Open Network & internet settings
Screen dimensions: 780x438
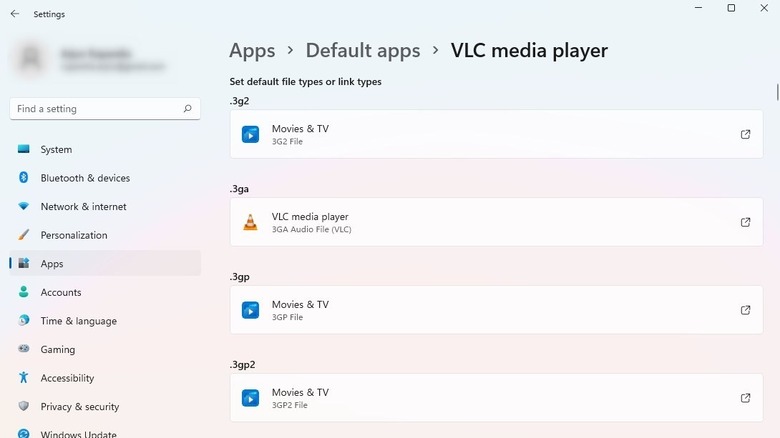click(85, 207)
